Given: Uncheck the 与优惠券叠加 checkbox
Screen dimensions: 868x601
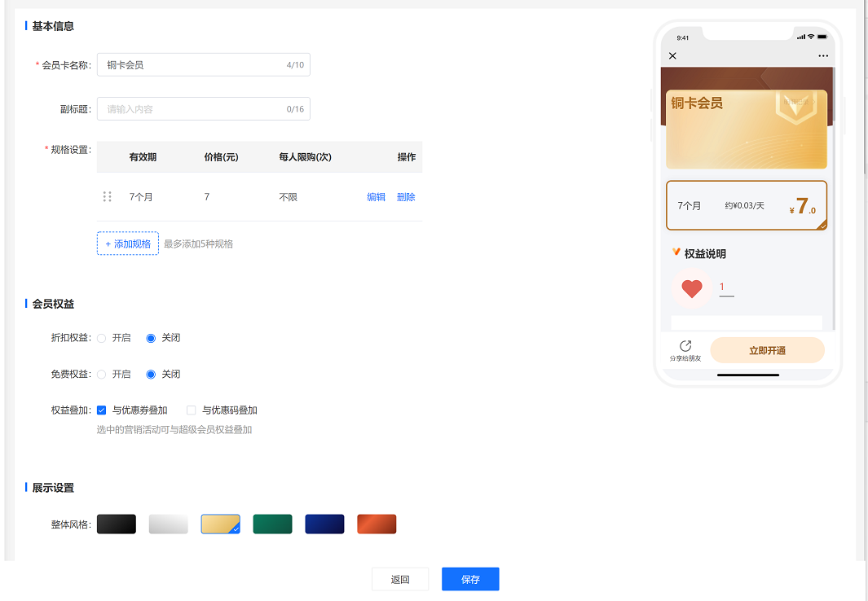Looking at the screenshot, I should click(x=101, y=410).
